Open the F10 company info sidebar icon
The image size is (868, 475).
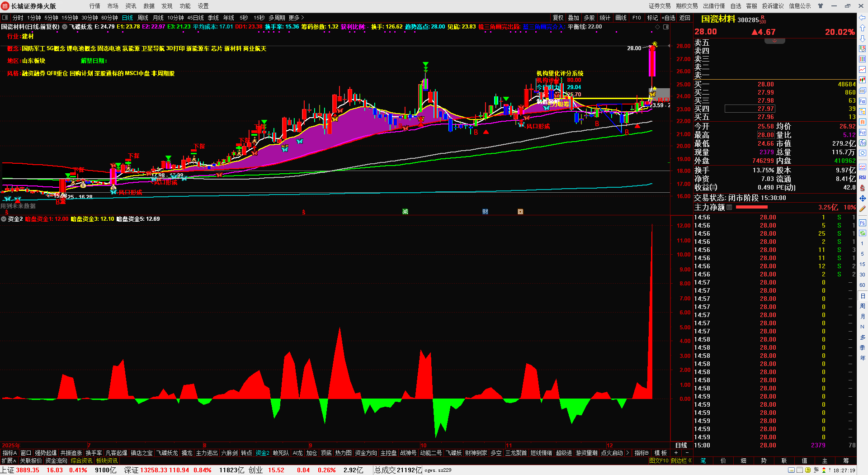coord(863,101)
